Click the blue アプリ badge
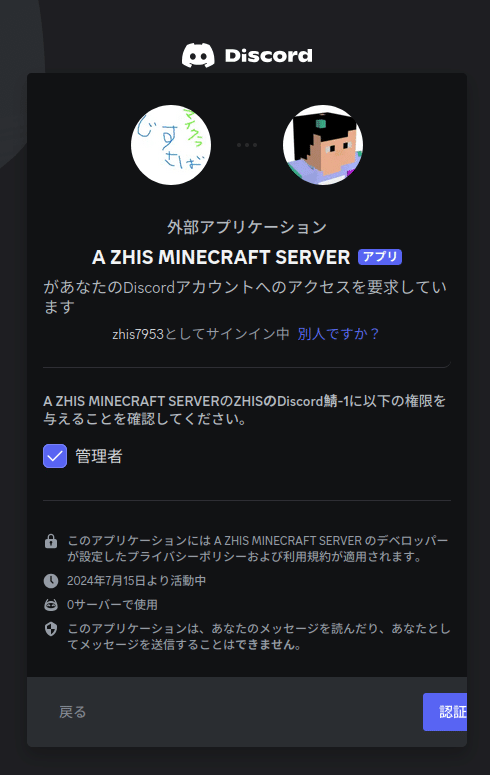Screen dimensions: 490x775 click(x=380, y=257)
